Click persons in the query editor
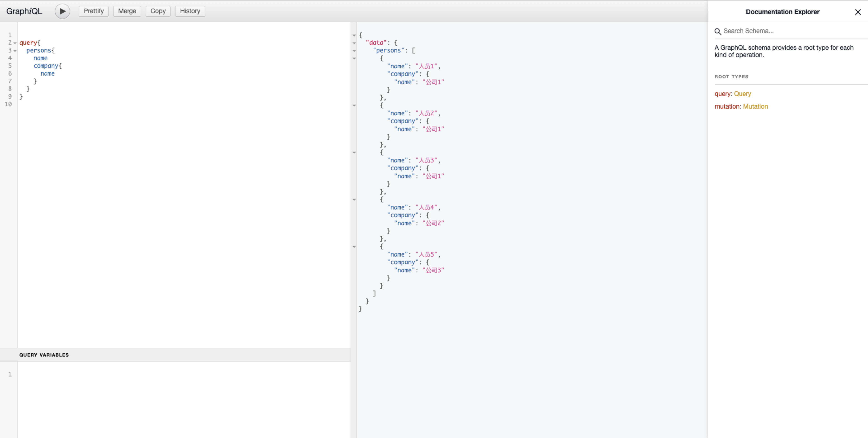 (39, 51)
